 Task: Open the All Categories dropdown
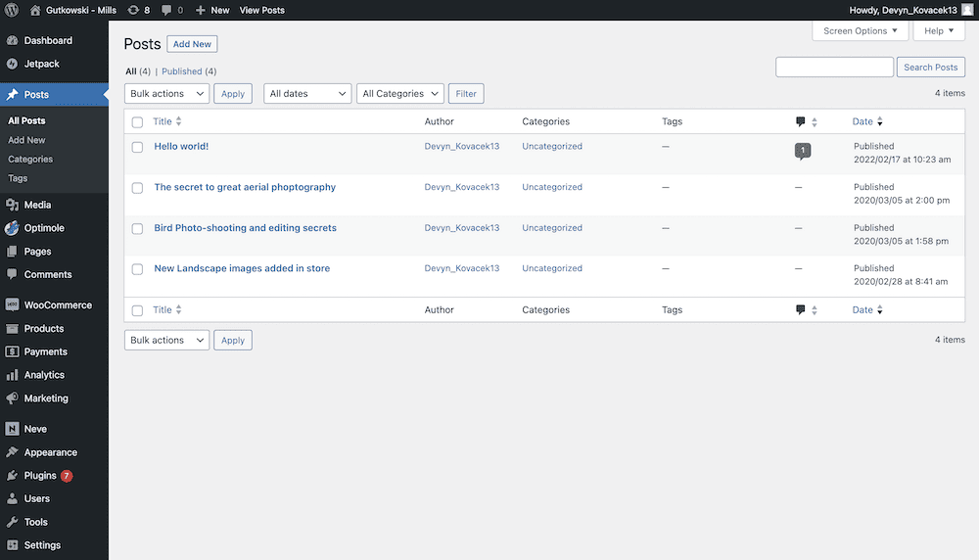click(400, 94)
